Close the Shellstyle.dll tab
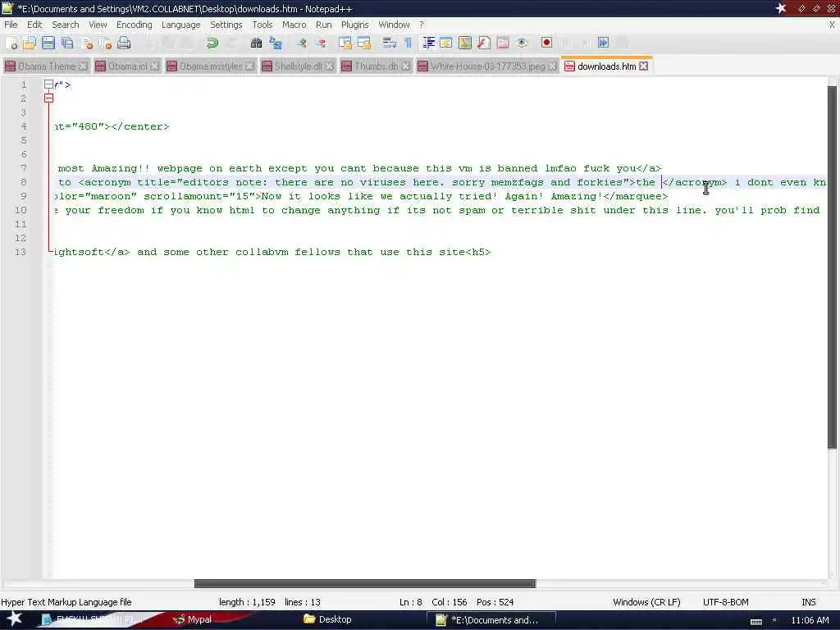 (x=330, y=66)
